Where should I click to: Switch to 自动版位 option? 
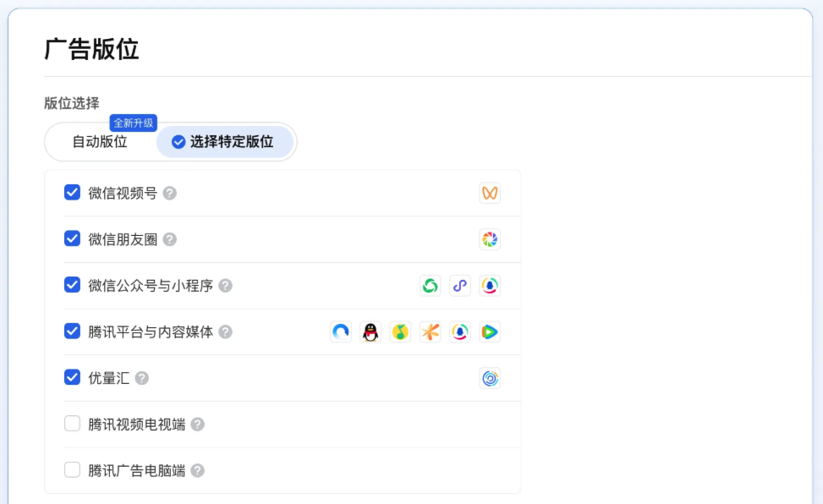click(100, 142)
